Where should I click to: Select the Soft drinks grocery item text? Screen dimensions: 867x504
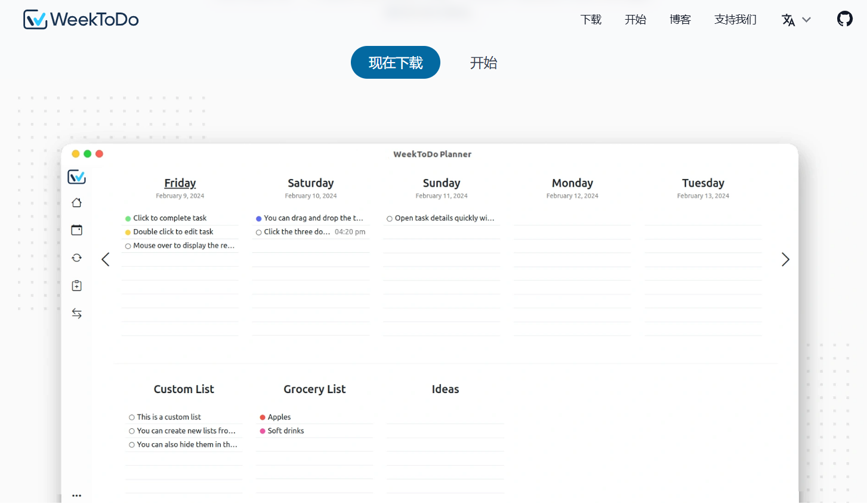[x=286, y=431]
